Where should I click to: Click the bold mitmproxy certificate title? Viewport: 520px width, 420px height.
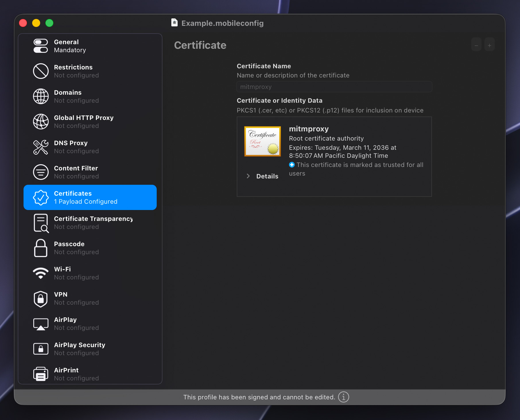pyautogui.click(x=309, y=129)
